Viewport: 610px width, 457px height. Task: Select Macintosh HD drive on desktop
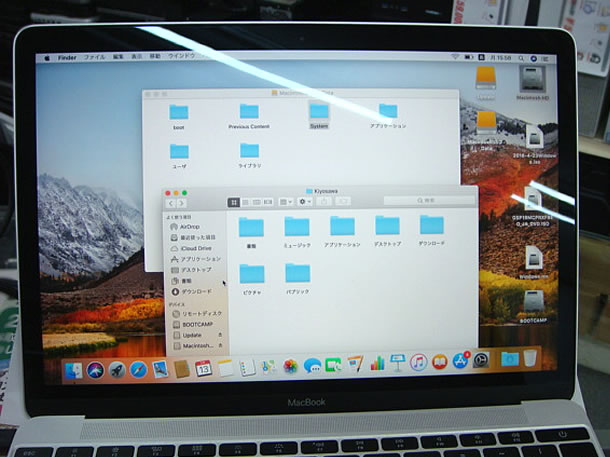(x=532, y=82)
